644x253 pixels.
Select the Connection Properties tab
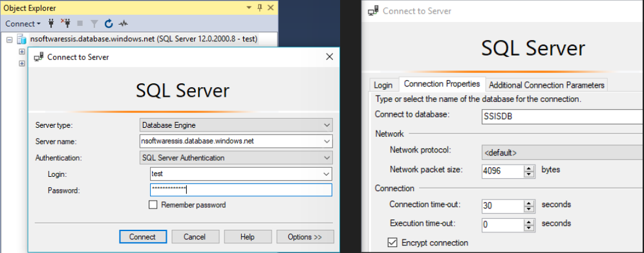point(442,84)
